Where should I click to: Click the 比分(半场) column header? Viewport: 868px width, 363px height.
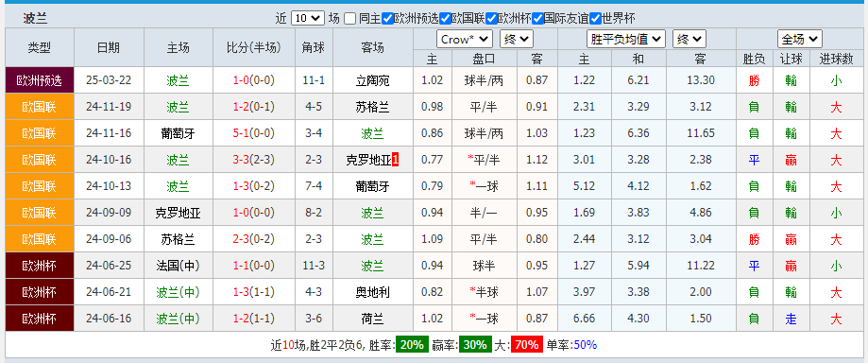pos(253,47)
